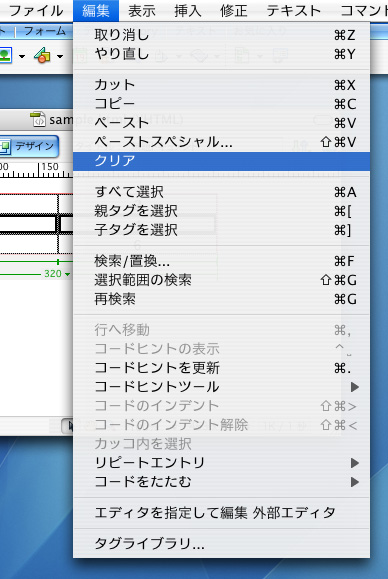Open the media icon dropdown arrow
The image size is (388, 579).
[59, 56]
